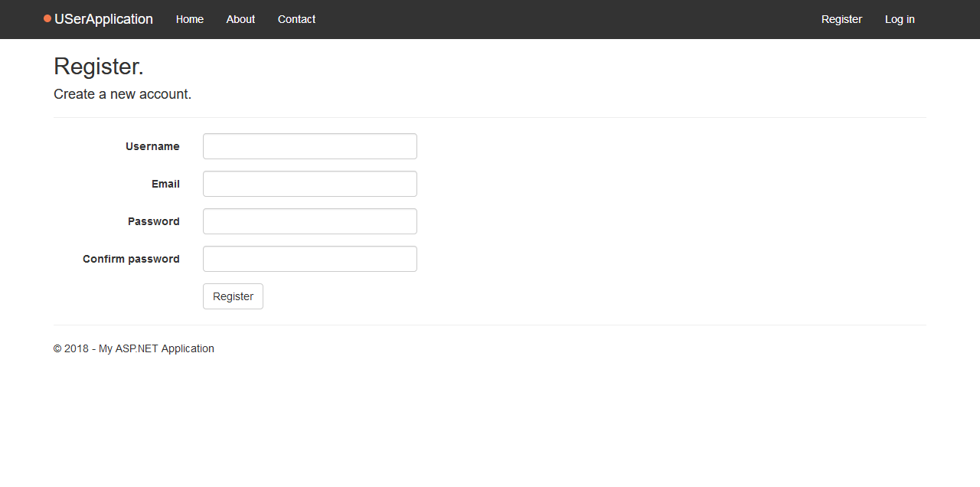980x487 pixels.
Task: Open the About page
Action: [x=240, y=19]
